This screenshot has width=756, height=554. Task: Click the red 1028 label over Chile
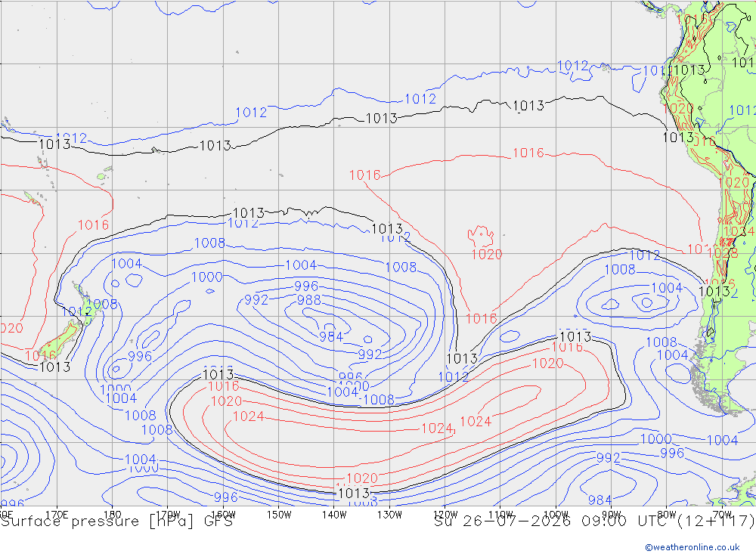coord(722,252)
